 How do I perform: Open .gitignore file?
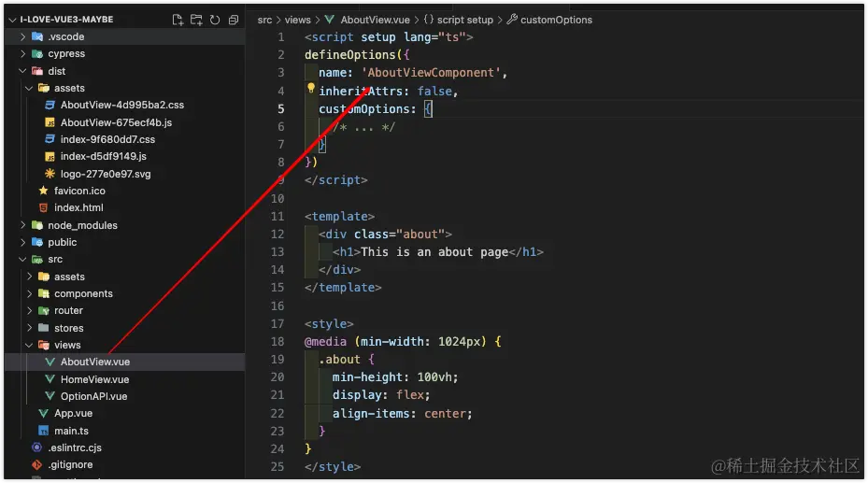(x=70, y=465)
